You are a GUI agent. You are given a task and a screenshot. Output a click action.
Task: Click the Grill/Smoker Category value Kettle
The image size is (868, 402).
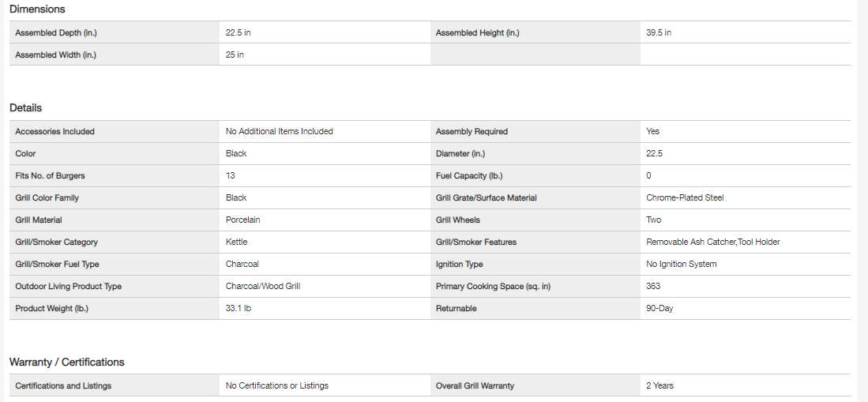tap(236, 242)
